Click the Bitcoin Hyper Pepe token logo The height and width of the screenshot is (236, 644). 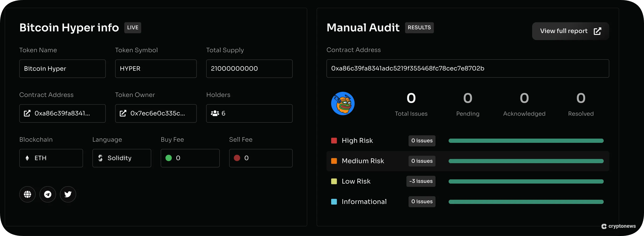(343, 103)
